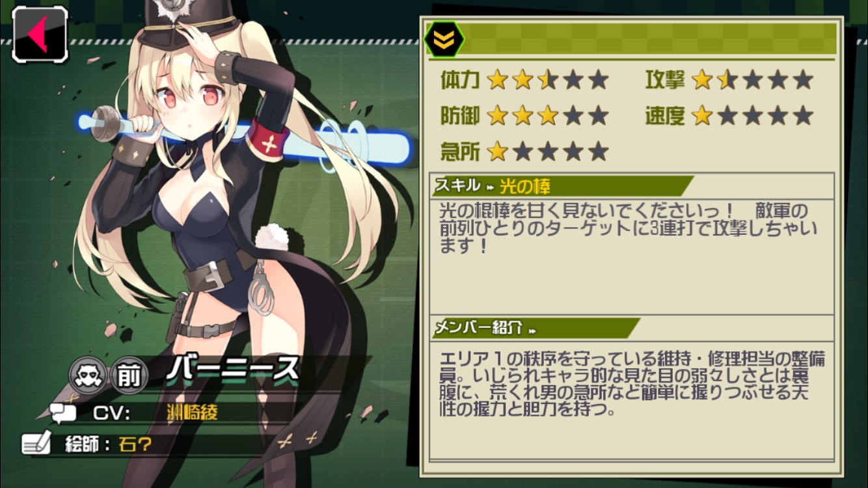Click the 光の棒 skill name
868x488 pixels.
525,187
